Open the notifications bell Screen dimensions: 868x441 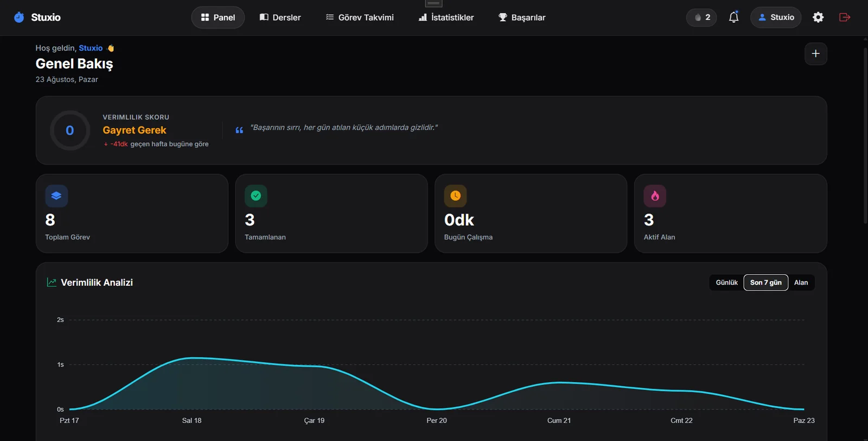coord(733,17)
